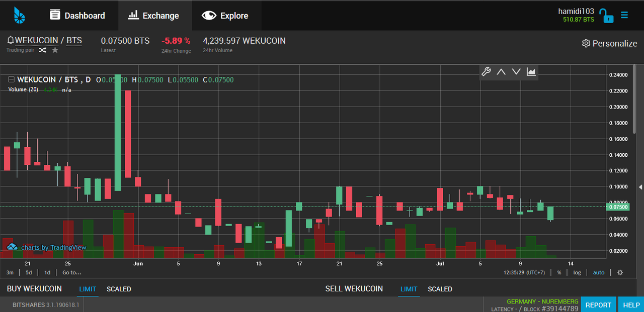Expand the side panel with left arrow

640,187
